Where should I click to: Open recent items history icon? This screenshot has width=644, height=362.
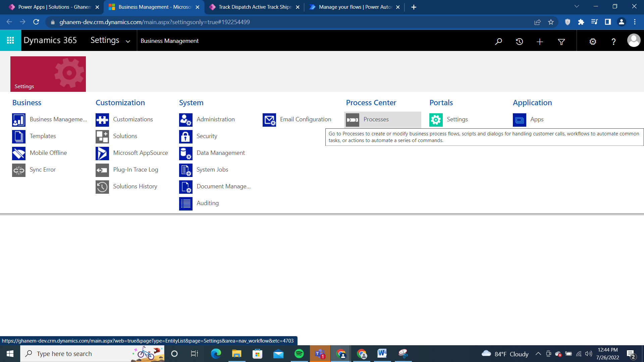519,41
